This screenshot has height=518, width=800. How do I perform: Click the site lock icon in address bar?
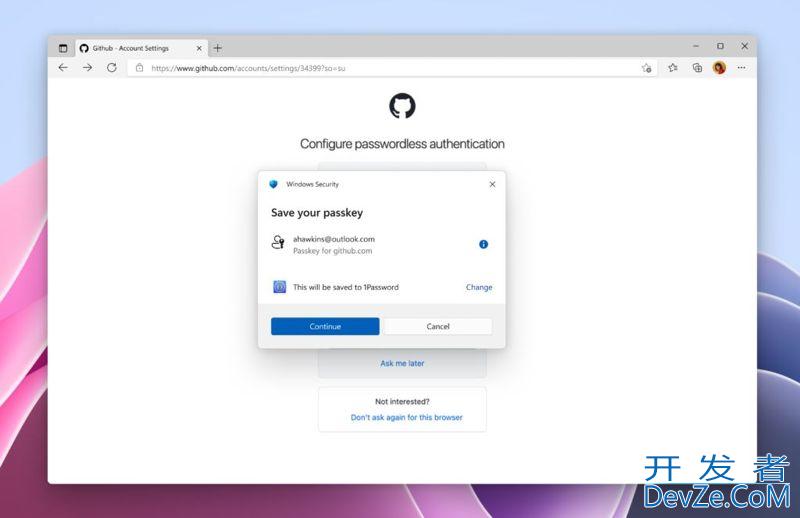point(139,67)
